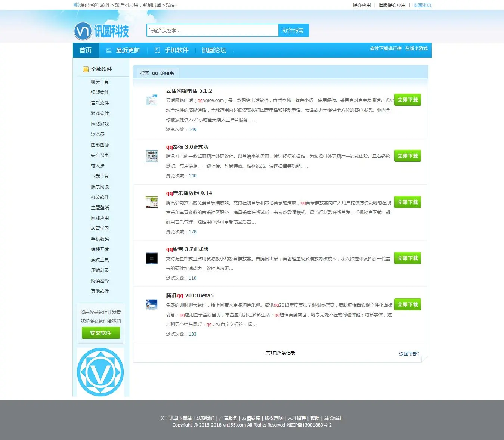
Task: Select 浏览器 category
Action: pos(98,134)
